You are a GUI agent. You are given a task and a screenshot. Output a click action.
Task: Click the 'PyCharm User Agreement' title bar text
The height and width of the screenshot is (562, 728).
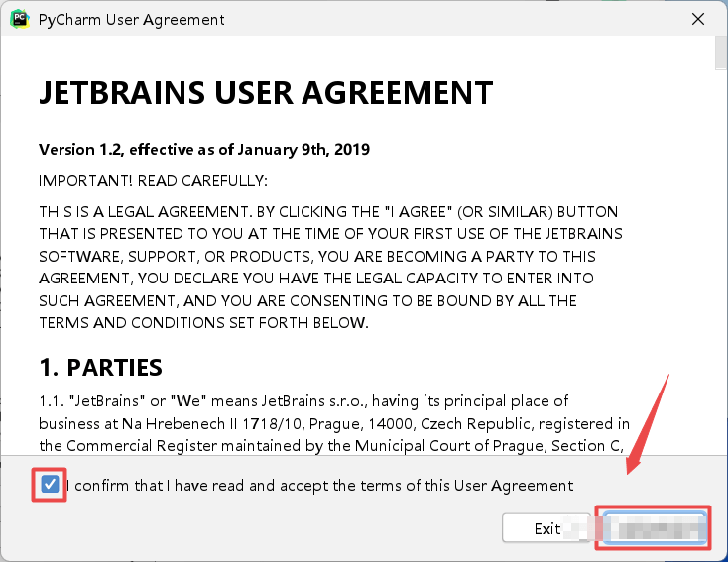tap(131, 20)
